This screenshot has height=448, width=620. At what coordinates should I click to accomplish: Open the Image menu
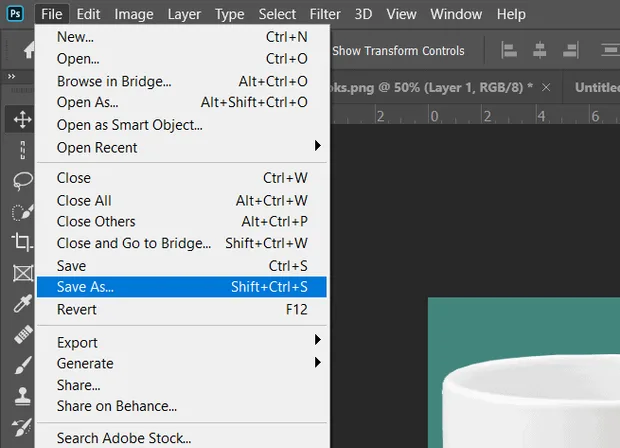pos(134,14)
